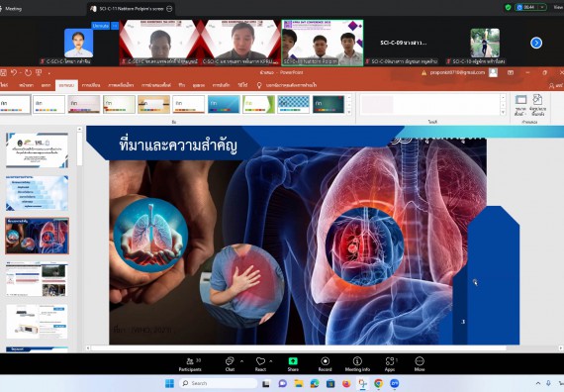
Task: Select the second light-blue slide thumbnail
Action: (x=37, y=193)
